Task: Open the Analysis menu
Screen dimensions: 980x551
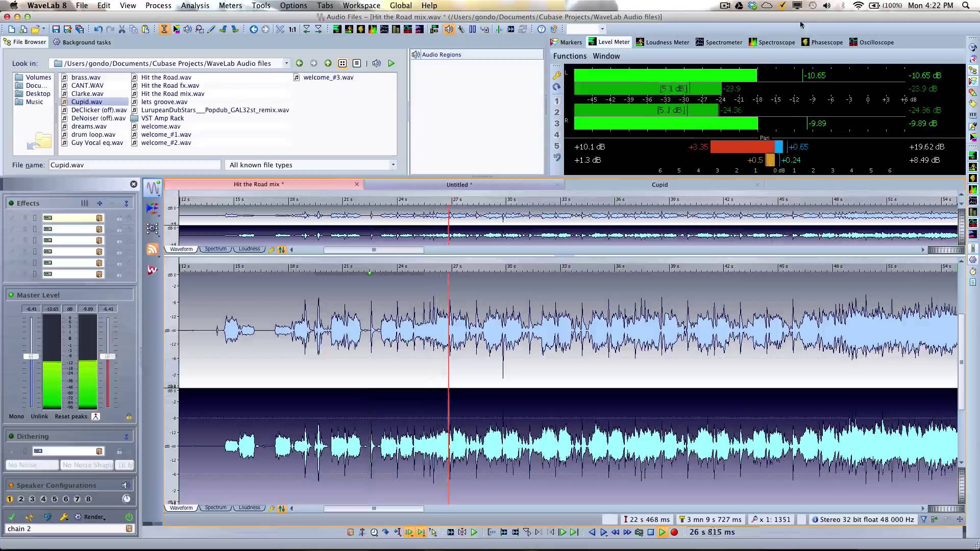Action: [195, 6]
